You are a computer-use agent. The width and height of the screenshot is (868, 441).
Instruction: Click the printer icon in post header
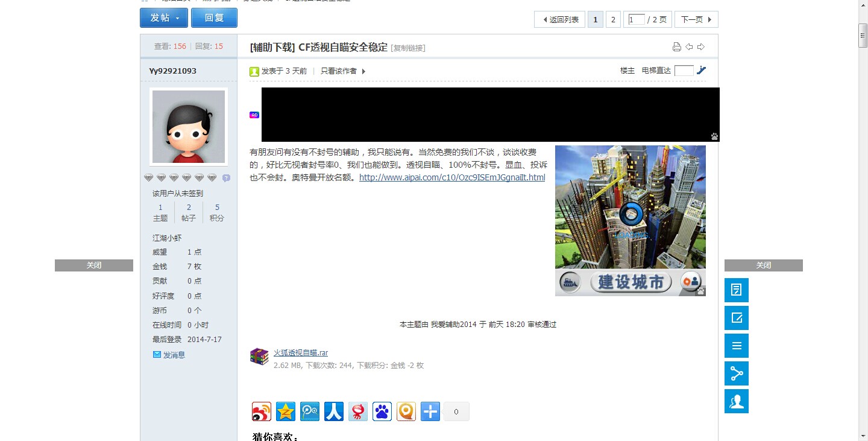(x=677, y=47)
